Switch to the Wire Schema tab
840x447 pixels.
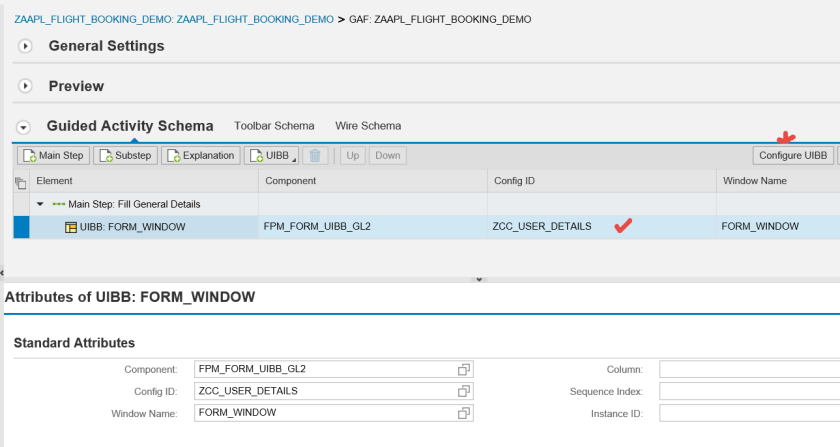[368, 126]
